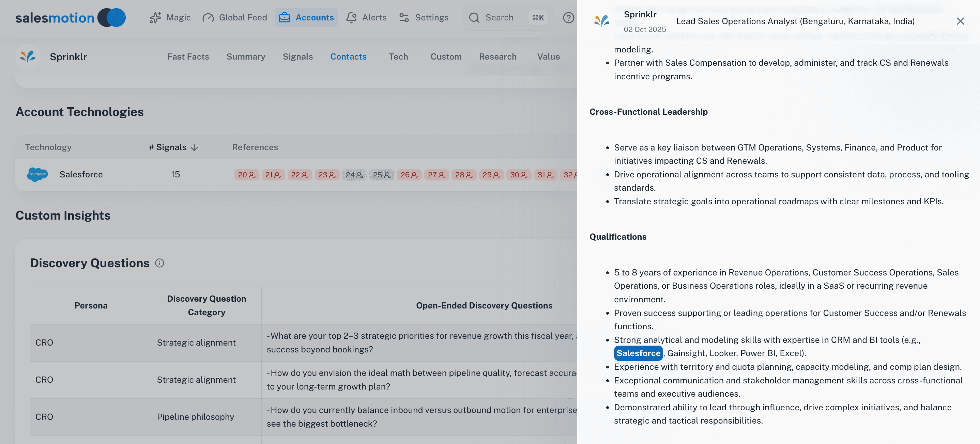The width and height of the screenshot is (980, 444).
Task: Switch to Custom tab
Action: point(446,57)
